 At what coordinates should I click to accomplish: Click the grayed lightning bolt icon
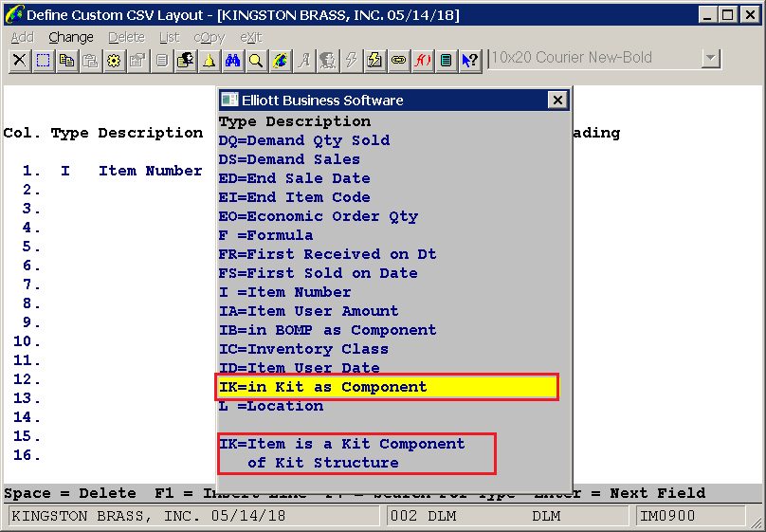pyautogui.click(x=352, y=61)
